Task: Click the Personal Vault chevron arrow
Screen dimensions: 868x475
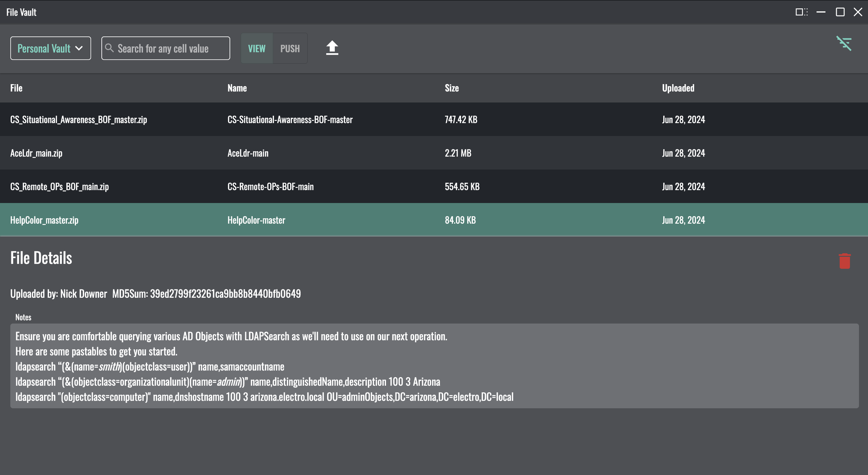Action: point(79,48)
